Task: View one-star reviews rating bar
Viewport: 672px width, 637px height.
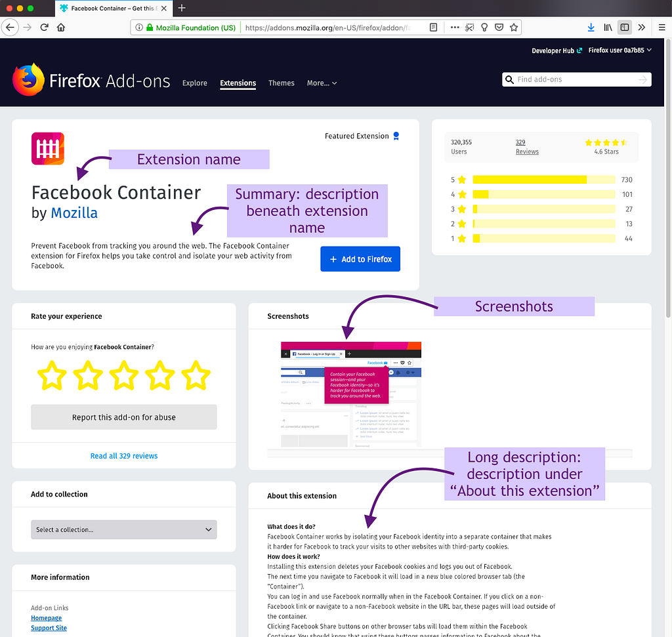Action: point(544,238)
